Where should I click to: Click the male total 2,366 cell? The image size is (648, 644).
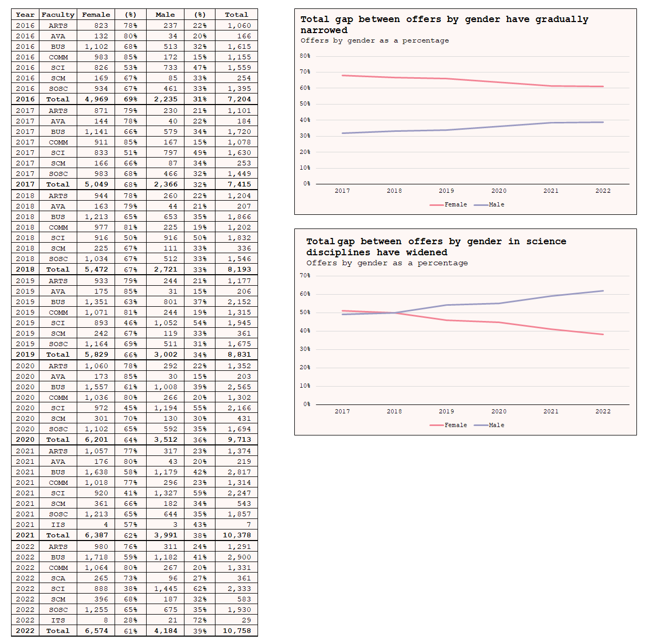pyautogui.click(x=165, y=184)
